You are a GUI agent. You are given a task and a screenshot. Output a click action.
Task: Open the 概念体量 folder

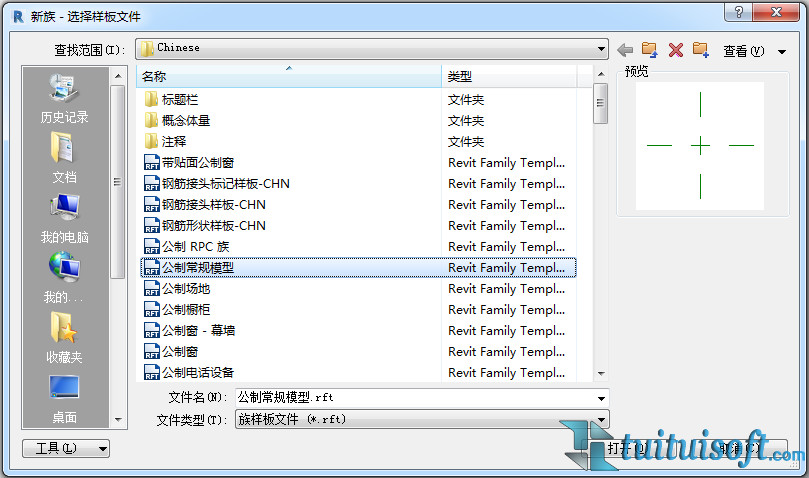(x=186, y=120)
